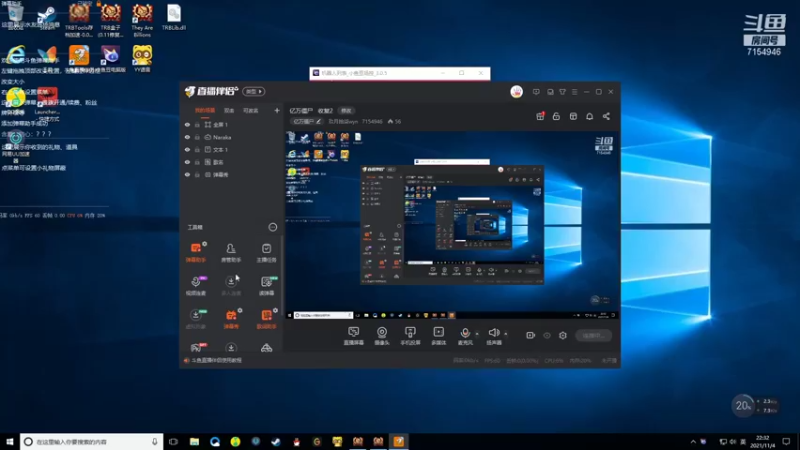Image resolution: width=800 pixels, height=450 pixels.
Task: Lock the 全屏 1 source
Action: click(x=197, y=124)
